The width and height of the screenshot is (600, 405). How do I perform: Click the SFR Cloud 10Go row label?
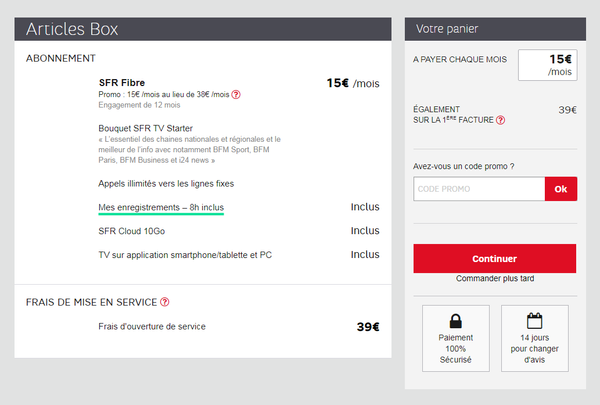[132, 231]
